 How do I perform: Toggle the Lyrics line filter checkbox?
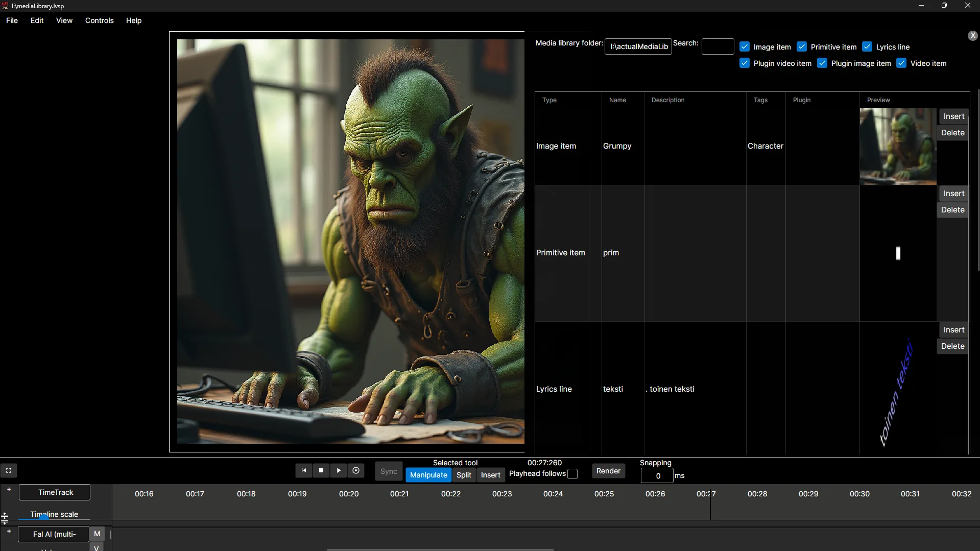pos(867,46)
